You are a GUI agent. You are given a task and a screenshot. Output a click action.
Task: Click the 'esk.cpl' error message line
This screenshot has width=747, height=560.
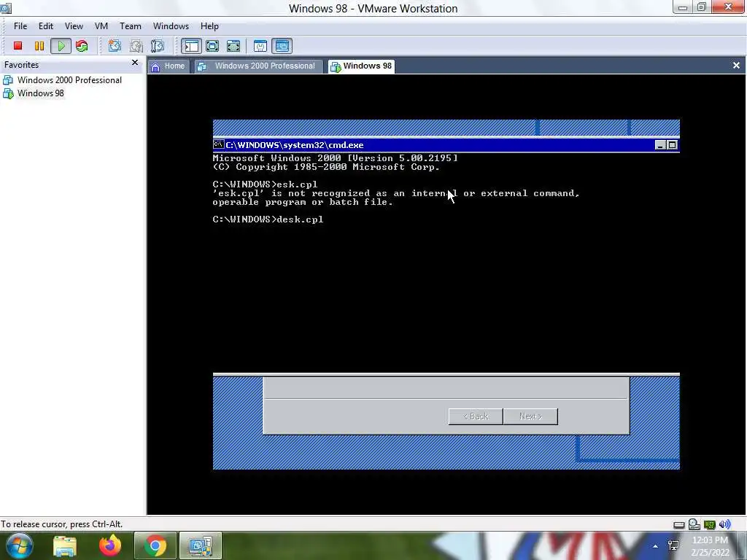click(396, 193)
